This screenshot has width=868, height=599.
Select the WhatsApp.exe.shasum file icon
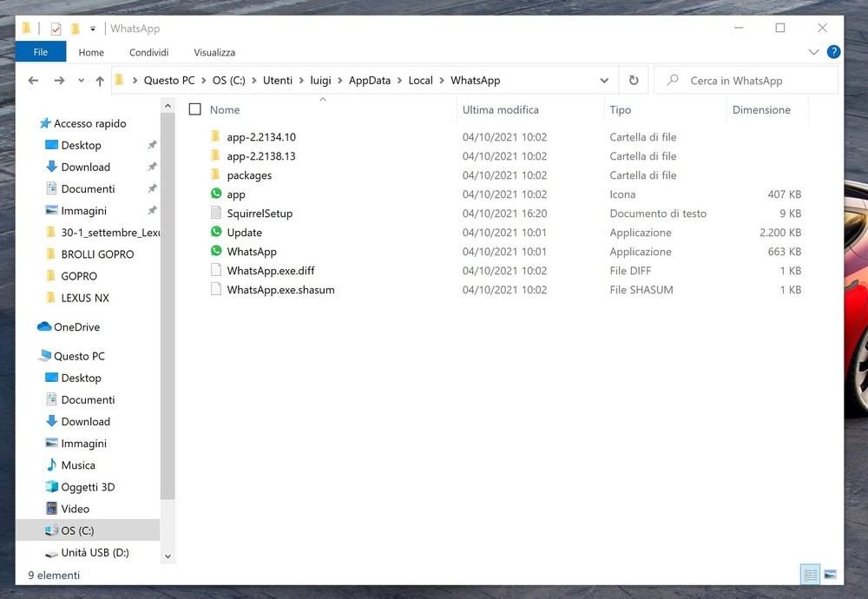[x=216, y=289]
